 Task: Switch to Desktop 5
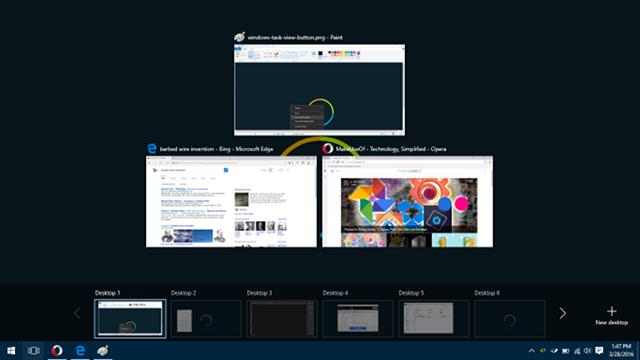click(x=434, y=319)
